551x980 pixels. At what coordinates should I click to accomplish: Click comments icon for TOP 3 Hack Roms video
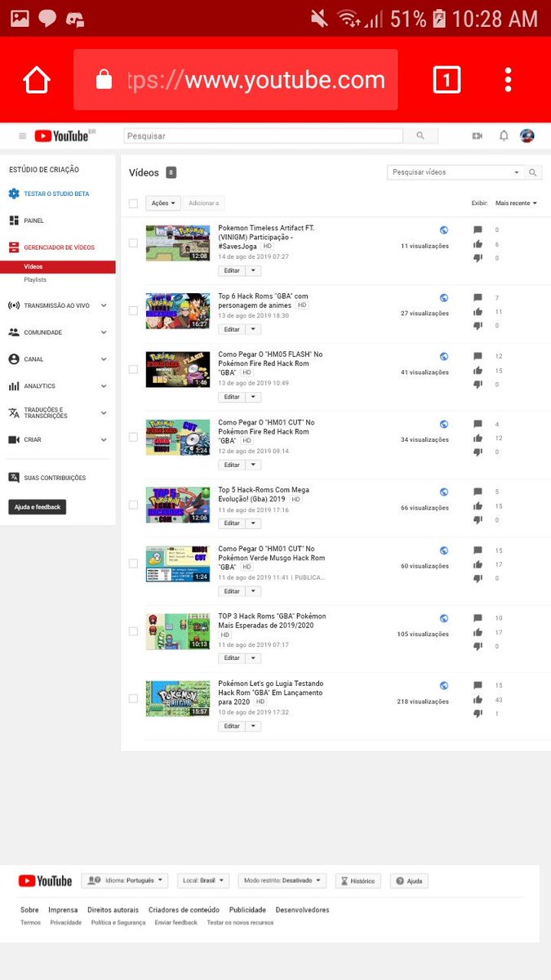pyautogui.click(x=478, y=618)
